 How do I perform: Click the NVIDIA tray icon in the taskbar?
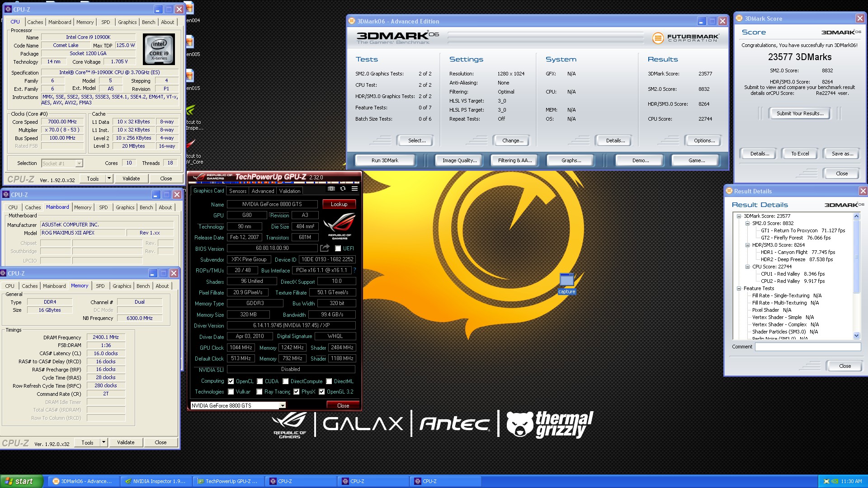[x=835, y=481]
